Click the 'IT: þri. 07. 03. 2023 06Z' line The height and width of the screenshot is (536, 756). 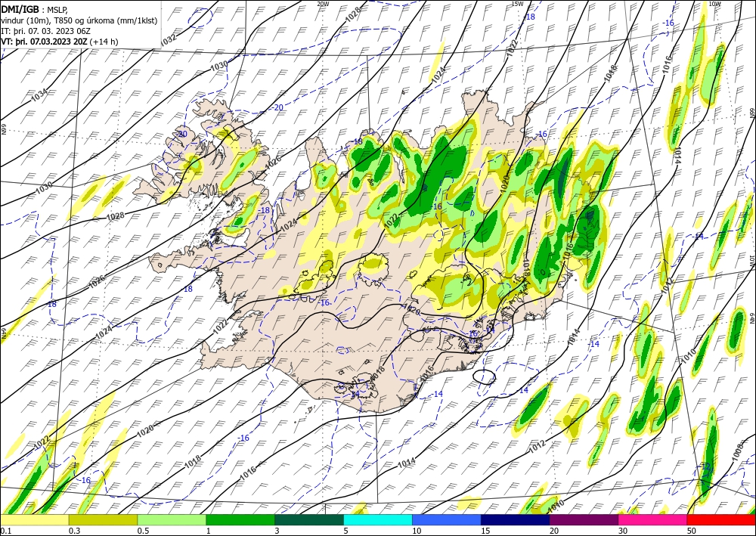click(46, 31)
